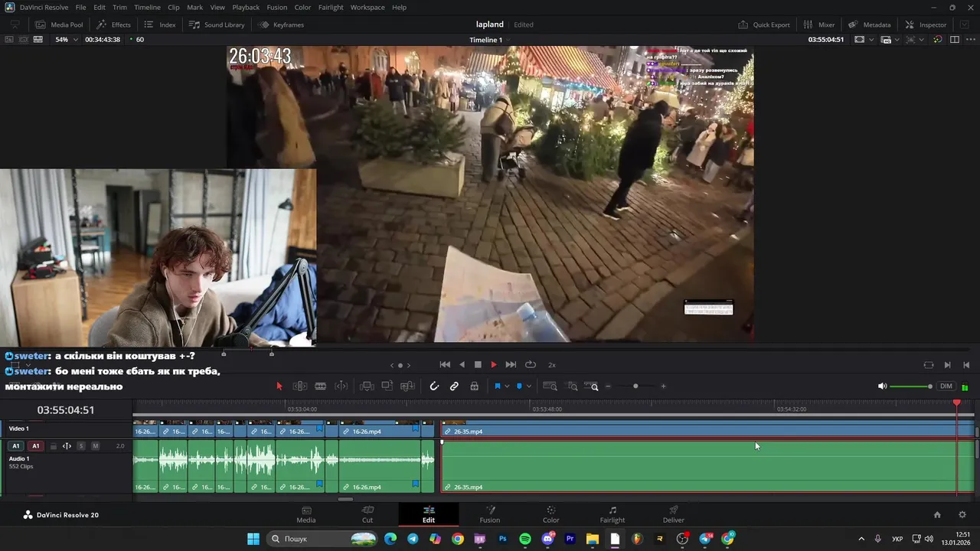The width and height of the screenshot is (980, 551).
Task: Open the Media Pool panel
Action: (59, 24)
